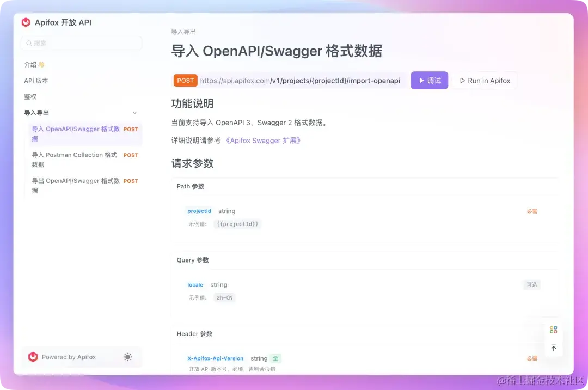The height and width of the screenshot is (390, 588).
Task: Click the Apifox logo in the top-left corner
Action: tap(26, 22)
